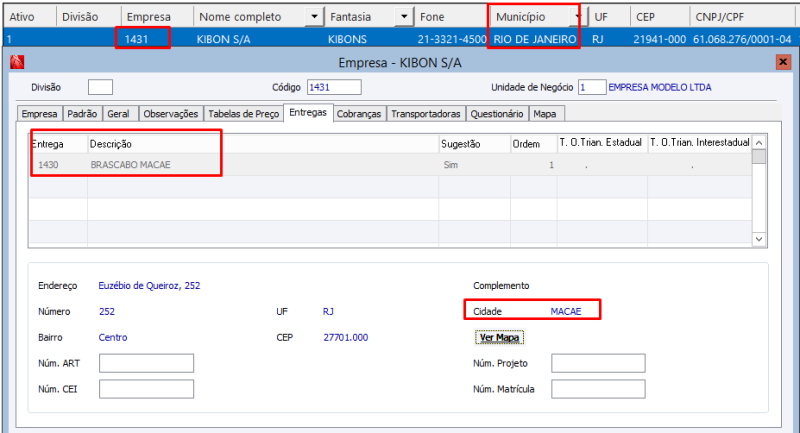Click the Empresa column header in the grid
800x433 pixels.
[x=158, y=17]
